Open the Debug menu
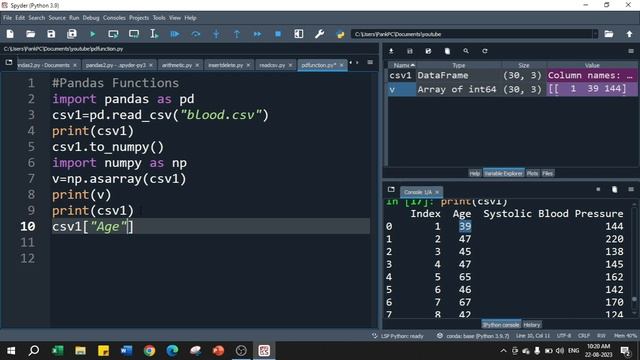The height and width of the screenshot is (360, 640). (x=91, y=18)
